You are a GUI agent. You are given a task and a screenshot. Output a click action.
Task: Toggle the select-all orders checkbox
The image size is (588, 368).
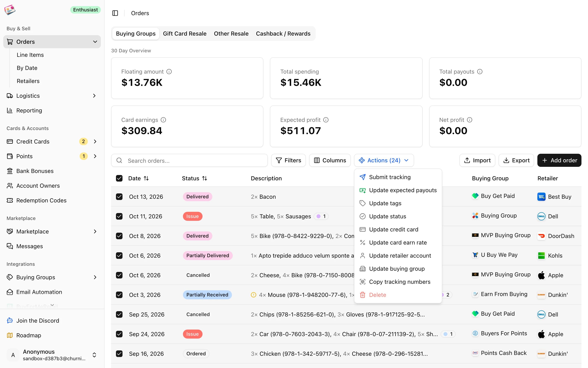[x=119, y=178]
